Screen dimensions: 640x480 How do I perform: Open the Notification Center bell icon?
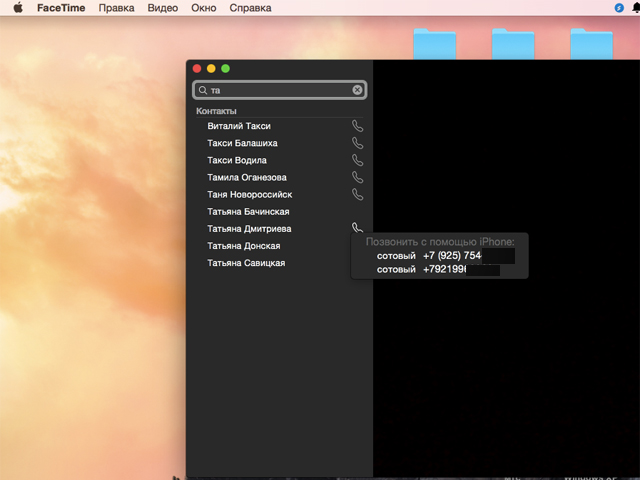pos(636,8)
